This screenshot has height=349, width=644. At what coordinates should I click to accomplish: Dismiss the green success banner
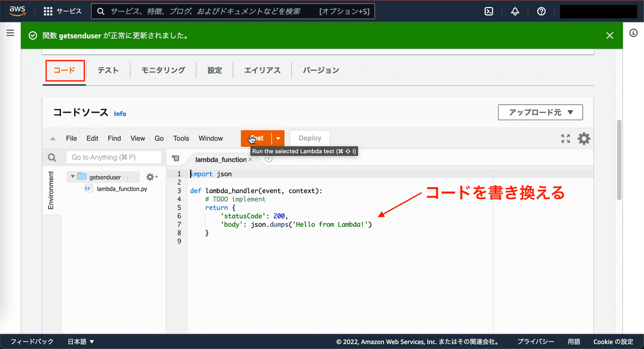[610, 35]
